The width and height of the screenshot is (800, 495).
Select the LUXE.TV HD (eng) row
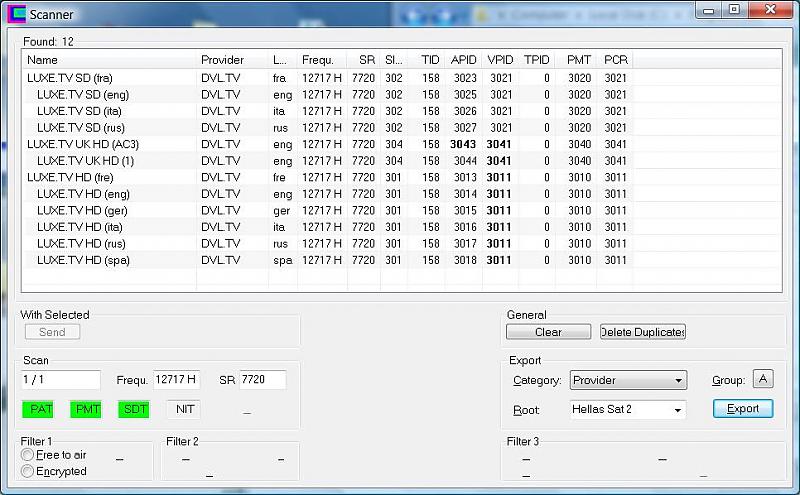(328, 194)
